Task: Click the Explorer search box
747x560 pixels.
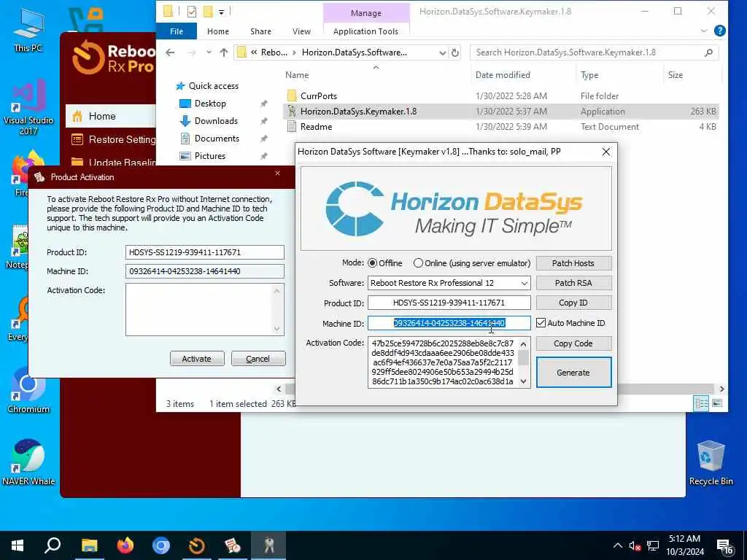Action: [x=594, y=52]
